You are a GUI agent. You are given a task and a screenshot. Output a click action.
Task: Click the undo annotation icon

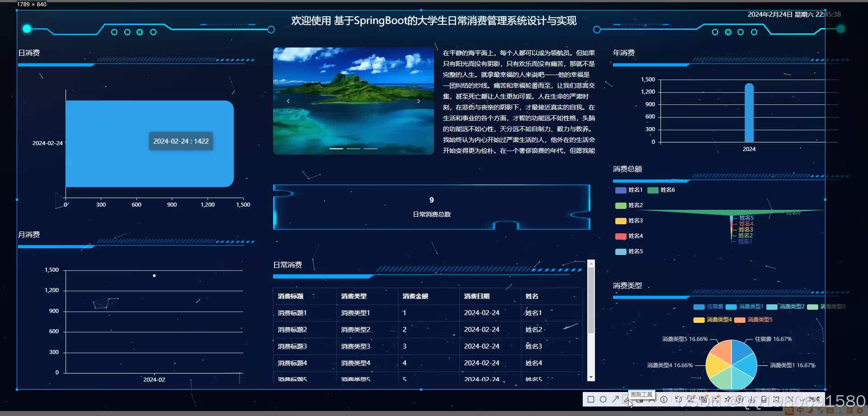click(x=679, y=400)
